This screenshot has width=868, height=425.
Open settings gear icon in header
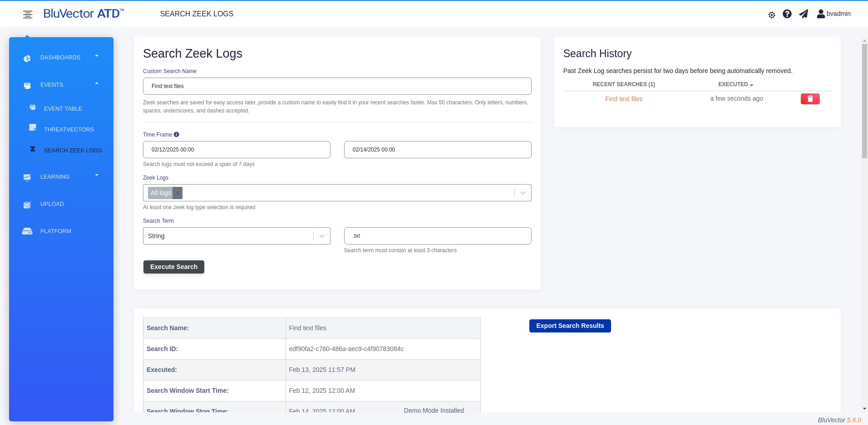click(772, 15)
